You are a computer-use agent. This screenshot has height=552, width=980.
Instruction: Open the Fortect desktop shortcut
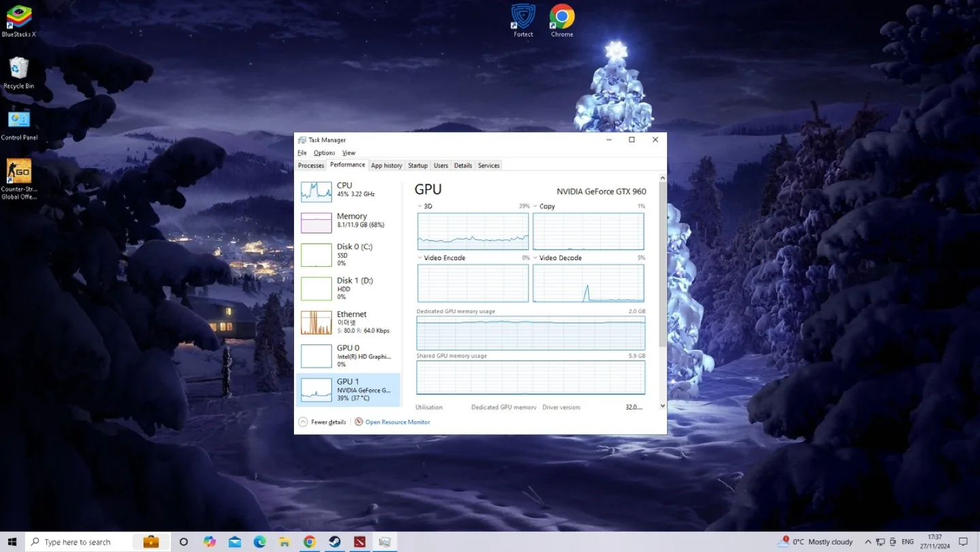click(x=523, y=20)
